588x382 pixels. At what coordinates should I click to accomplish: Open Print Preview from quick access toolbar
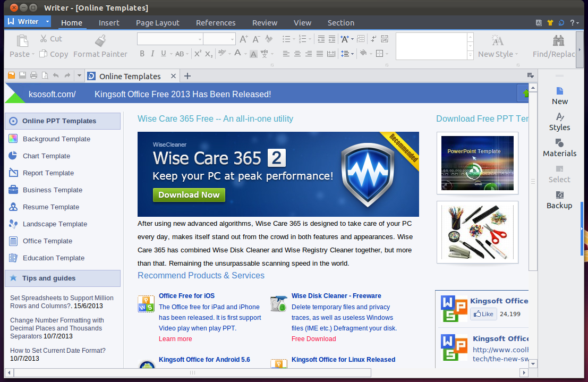click(x=45, y=75)
